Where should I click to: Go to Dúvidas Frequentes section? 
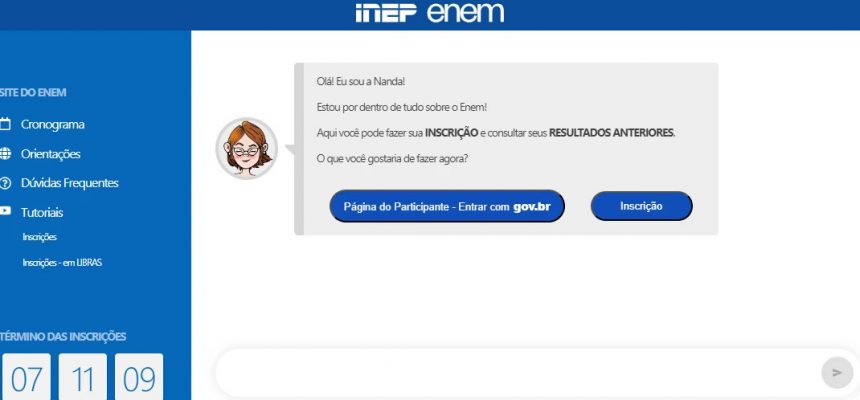coord(70,183)
